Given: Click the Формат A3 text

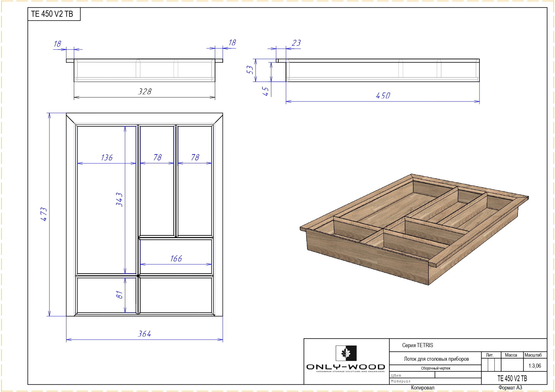Looking at the screenshot, I should 510,388.
